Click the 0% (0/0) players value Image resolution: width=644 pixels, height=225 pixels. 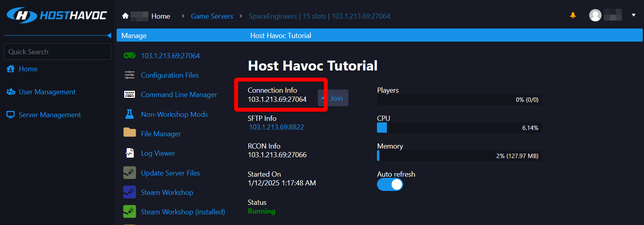click(527, 100)
